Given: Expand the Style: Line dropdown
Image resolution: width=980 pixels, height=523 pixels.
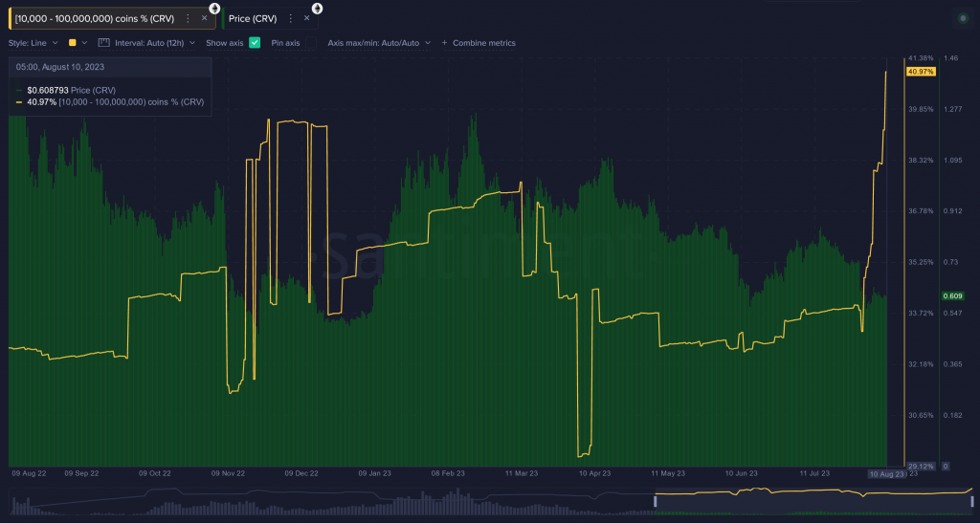Looking at the screenshot, I should (33, 43).
